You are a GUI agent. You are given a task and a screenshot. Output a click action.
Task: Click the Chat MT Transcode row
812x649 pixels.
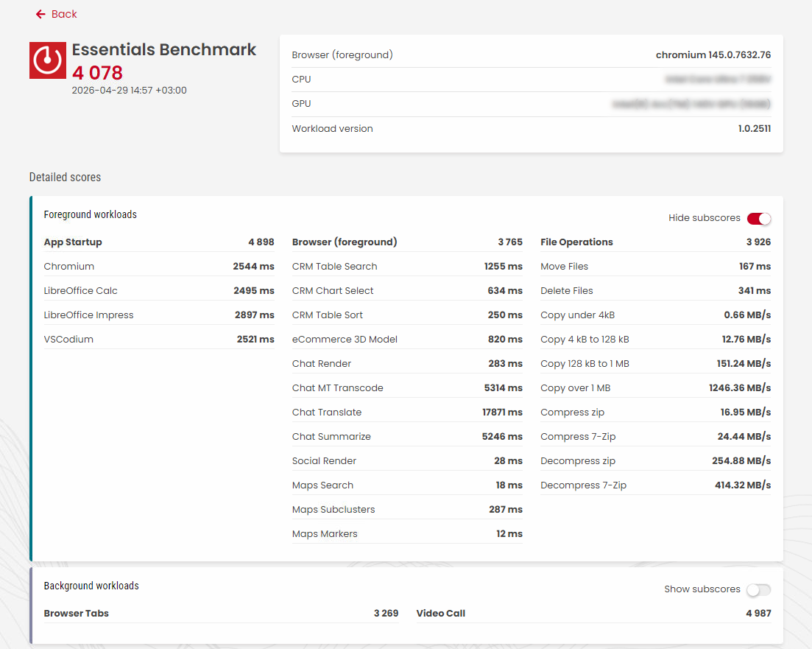coord(407,388)
